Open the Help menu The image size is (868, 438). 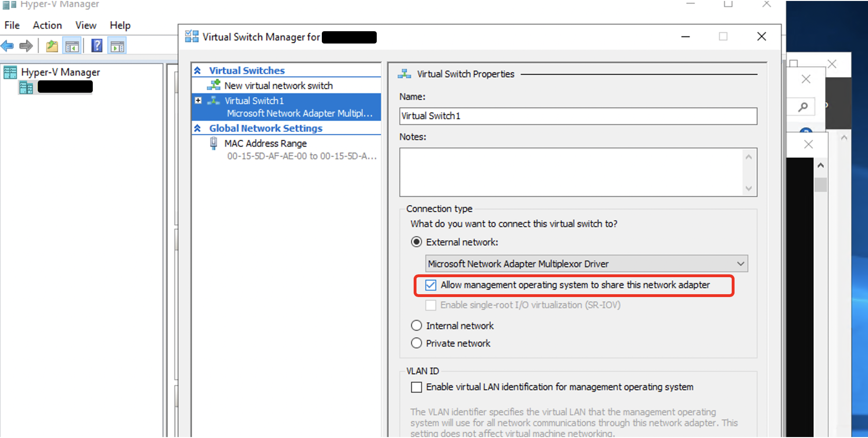pos(120,25)
